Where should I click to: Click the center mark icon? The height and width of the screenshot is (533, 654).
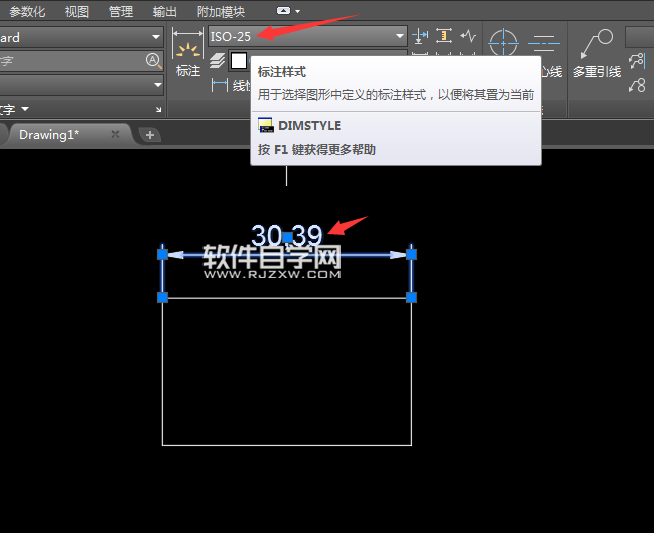(503, 43)
